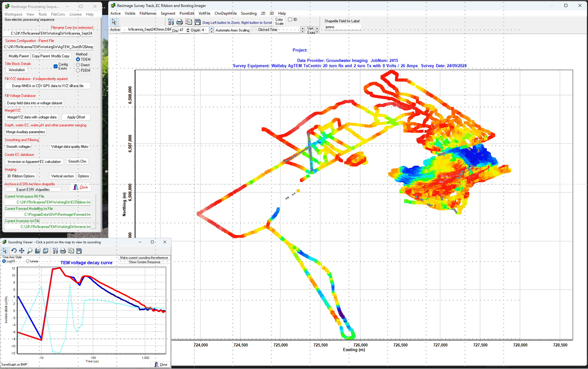Click Make current sounding the reference
The image size is (588, 369).
click(x=144, y=257)
